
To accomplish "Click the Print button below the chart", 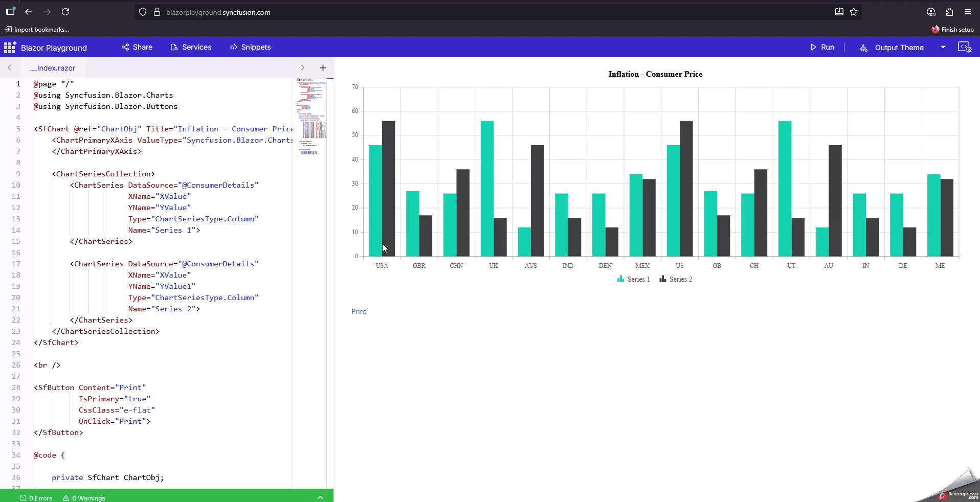I will click(x=359, y=311).
